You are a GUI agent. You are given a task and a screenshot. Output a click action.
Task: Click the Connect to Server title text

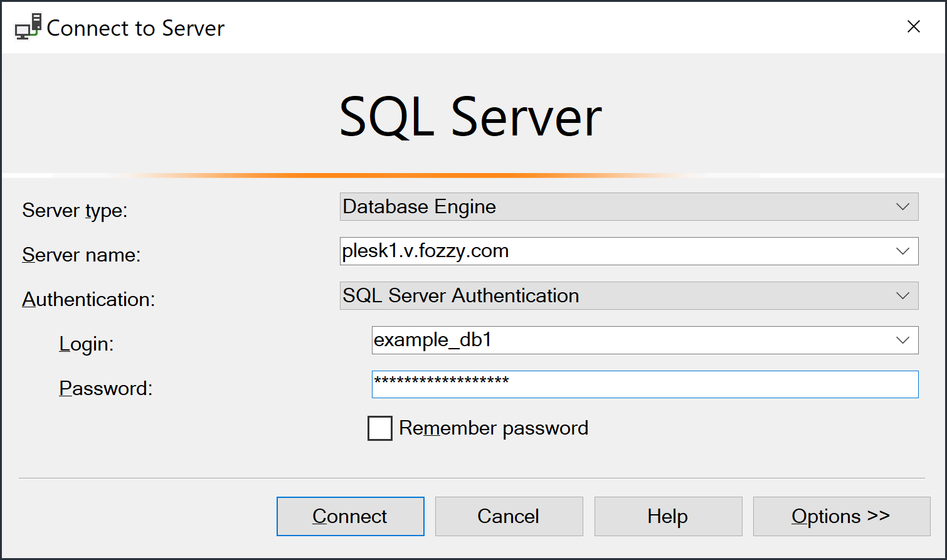(x=135, y=28)
